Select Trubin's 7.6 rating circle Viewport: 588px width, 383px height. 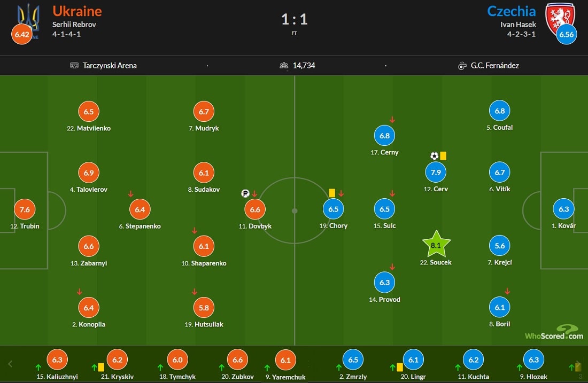tap(25, 209)
